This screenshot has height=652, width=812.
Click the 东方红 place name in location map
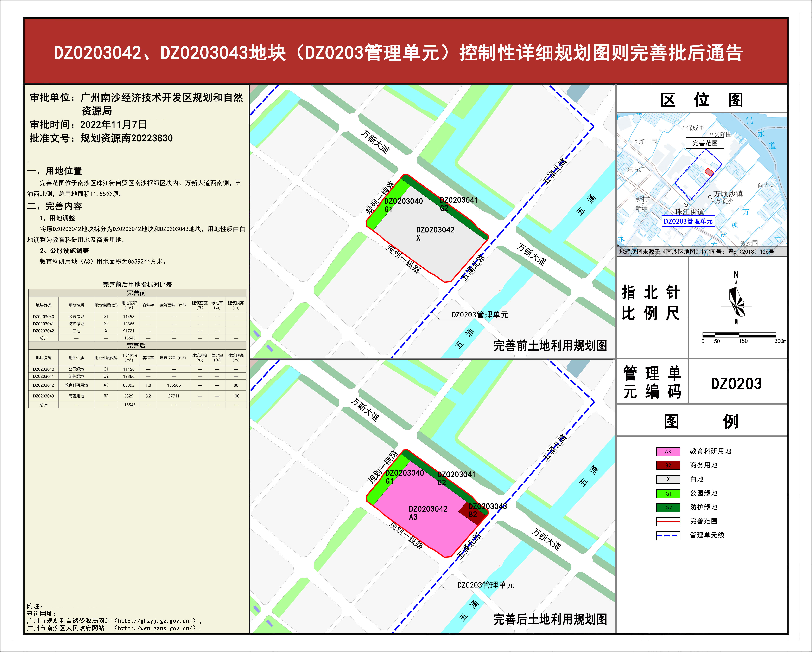[636, 170]
